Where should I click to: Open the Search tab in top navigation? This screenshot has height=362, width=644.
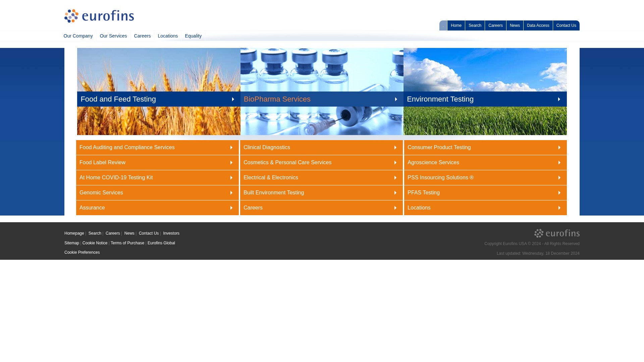[x=475, y=25]
